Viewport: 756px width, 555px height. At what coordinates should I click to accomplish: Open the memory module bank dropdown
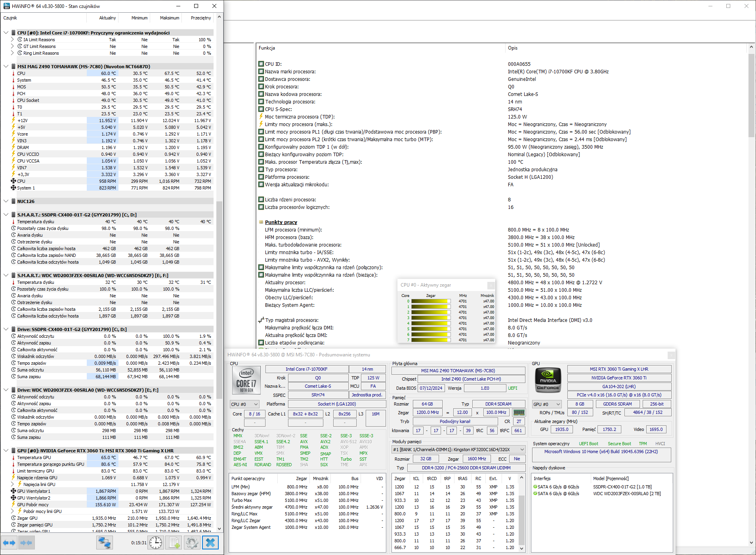coord(458,450)
